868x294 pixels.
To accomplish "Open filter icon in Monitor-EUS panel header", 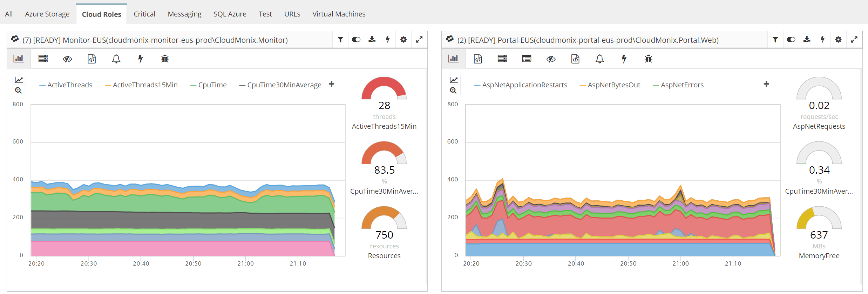I will (x=340, y=40).
